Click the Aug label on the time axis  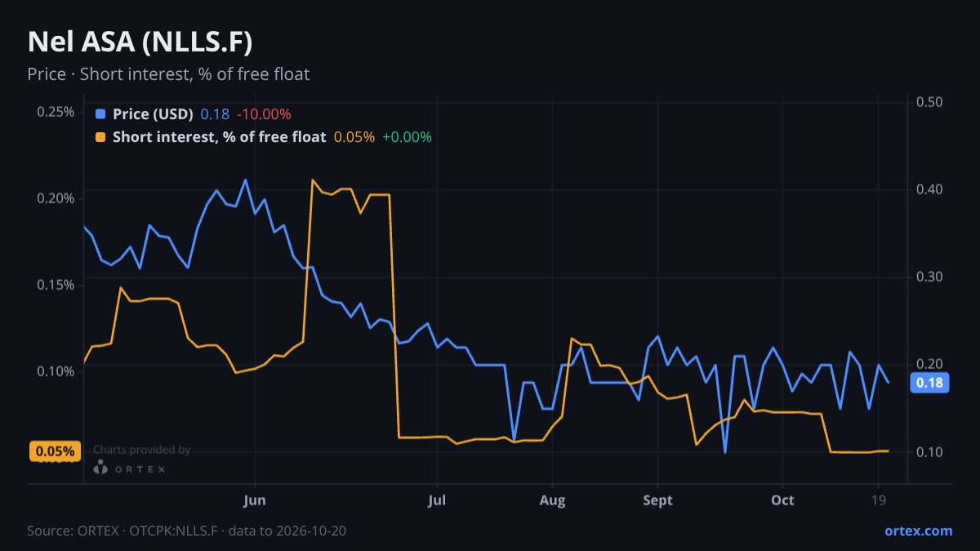553,500
